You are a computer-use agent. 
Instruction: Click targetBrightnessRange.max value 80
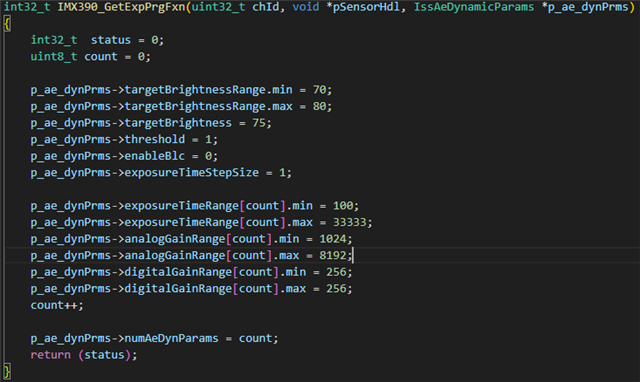(x=320, y=107)
